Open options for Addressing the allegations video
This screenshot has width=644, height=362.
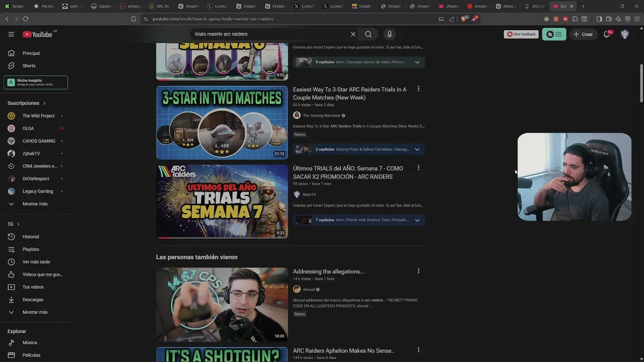click(x=418, y=271)
